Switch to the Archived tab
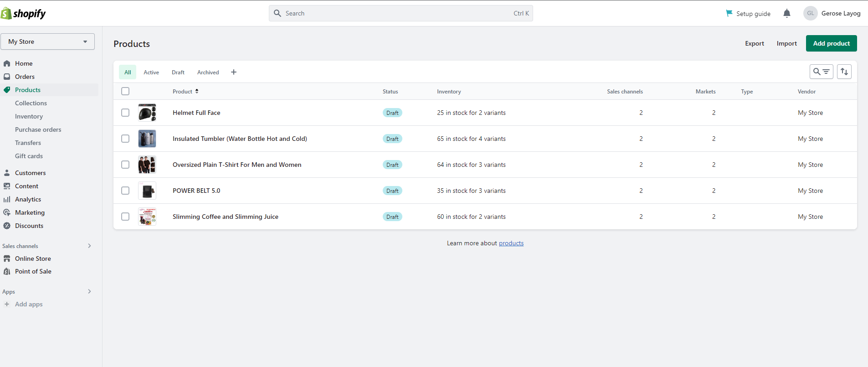The height and width of the screenshot is (367, 868). coord(208,72)
